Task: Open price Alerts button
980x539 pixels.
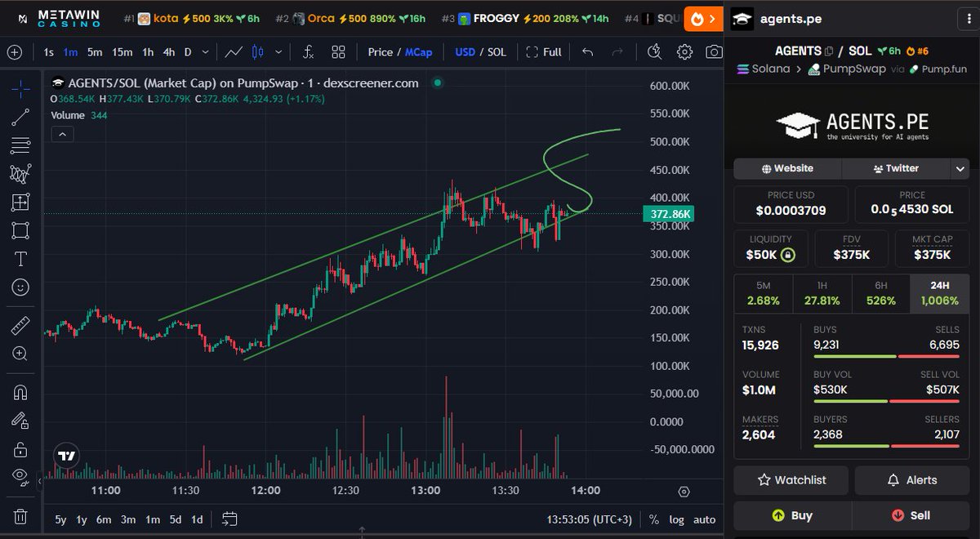Action: click(x=912, y=480)
